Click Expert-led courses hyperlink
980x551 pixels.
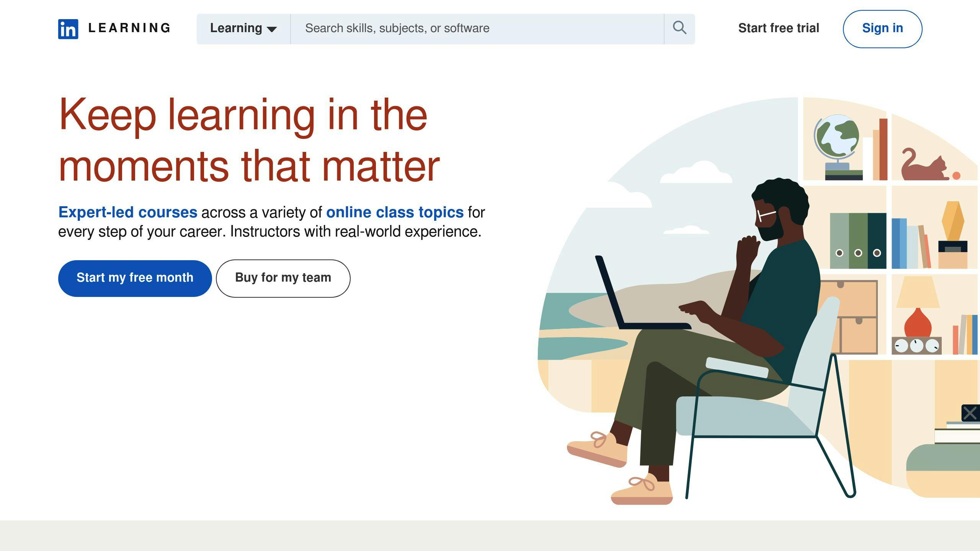click(128, 212)
